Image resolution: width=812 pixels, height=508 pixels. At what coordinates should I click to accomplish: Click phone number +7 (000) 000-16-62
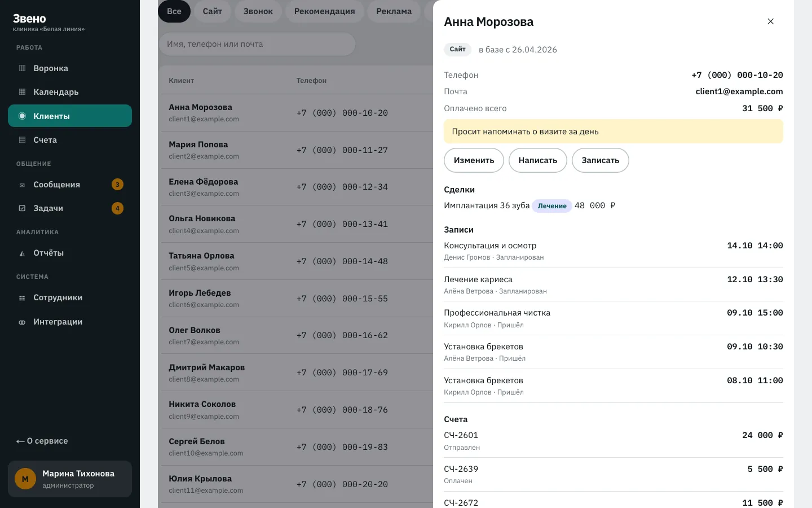point(342,335)
